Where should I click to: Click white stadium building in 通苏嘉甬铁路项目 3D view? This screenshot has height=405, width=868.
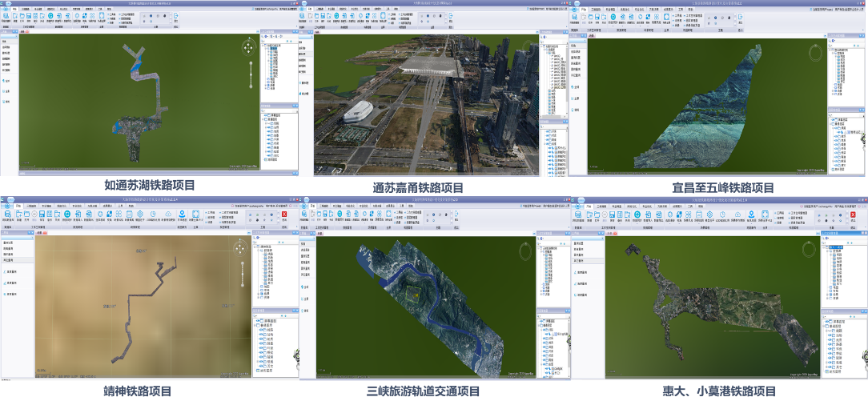[x=358, y=112]
